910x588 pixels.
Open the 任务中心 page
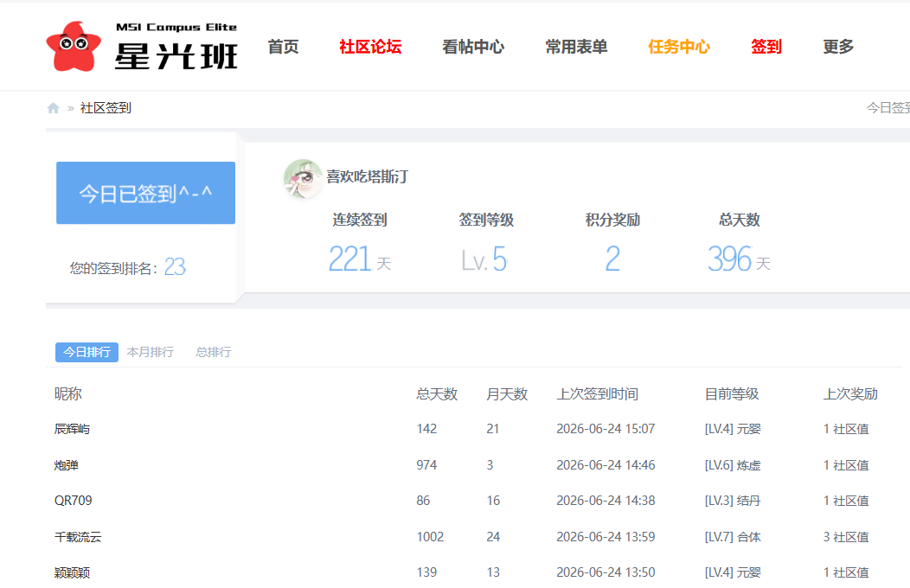tap(679, 47)
